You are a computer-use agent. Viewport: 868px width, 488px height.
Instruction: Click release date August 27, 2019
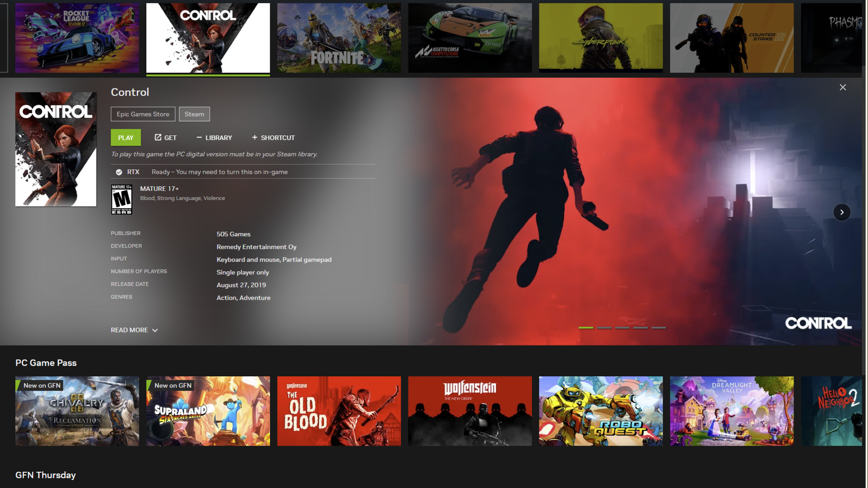tap(241, 285)
